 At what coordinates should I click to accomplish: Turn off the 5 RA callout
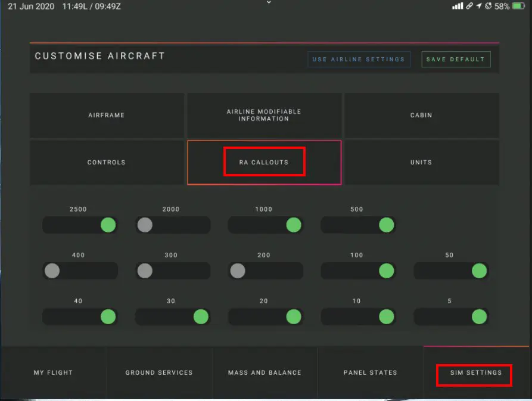pyautogui.click(x=451, y=316)
